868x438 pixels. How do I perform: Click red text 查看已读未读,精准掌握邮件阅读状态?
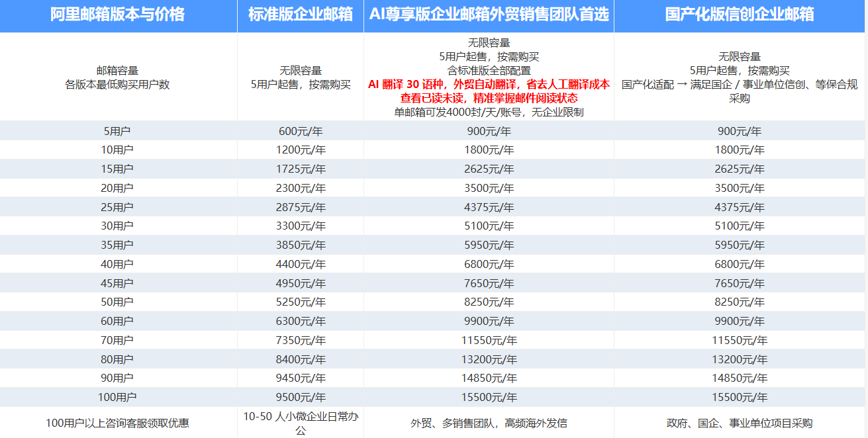(x=489, y=98)
